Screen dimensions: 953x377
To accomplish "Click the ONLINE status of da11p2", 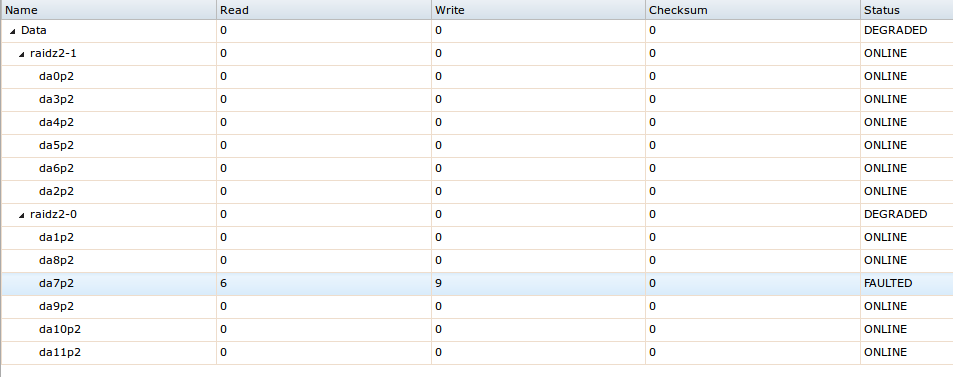I will [885, 353].
